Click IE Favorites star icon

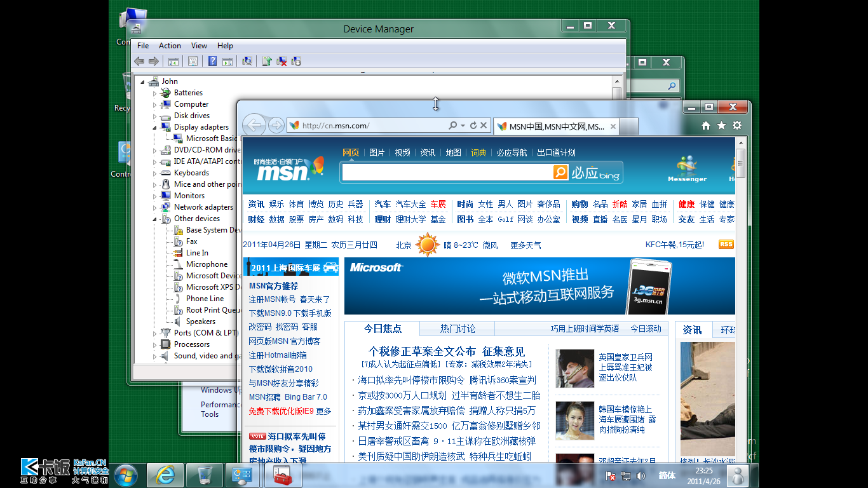tap(721, 126)
